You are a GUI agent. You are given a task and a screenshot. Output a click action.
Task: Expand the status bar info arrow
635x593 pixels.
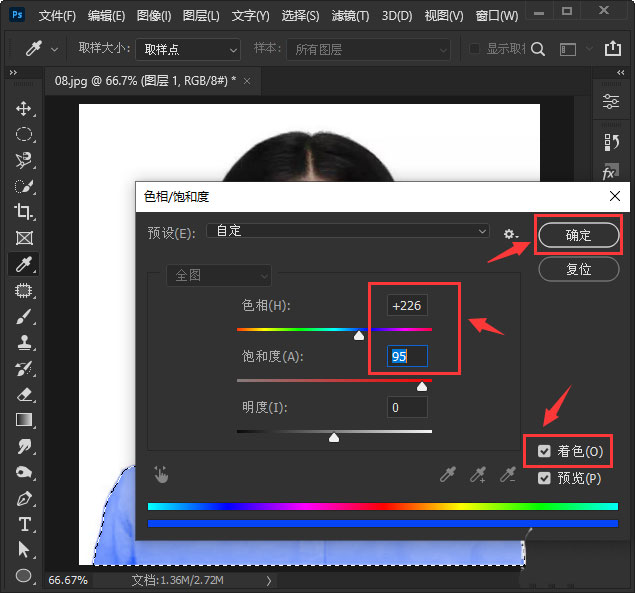tap(268, 581)
